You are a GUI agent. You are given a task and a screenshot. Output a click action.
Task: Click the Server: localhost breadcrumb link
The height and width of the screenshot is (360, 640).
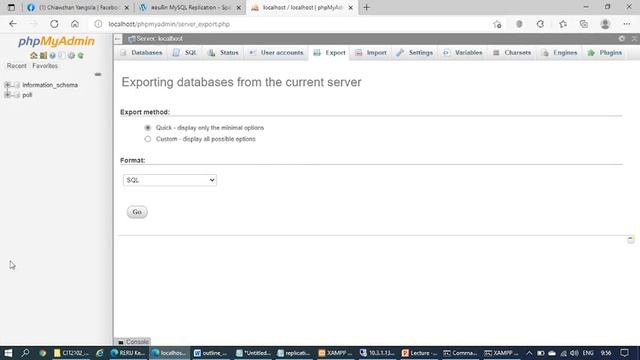160,38
